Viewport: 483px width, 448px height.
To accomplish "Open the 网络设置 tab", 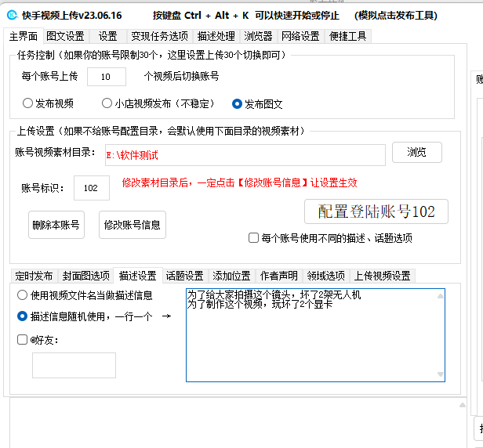I will click(x=300, y=36).
